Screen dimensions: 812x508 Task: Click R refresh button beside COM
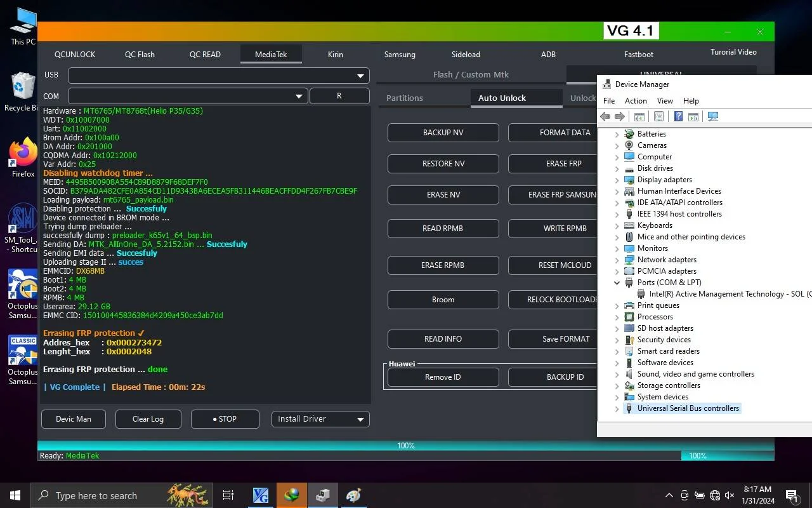[339, 96]
